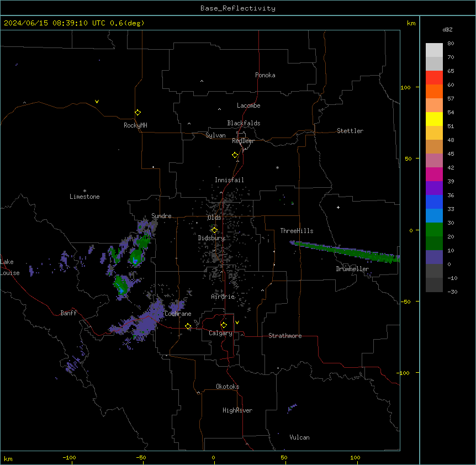Click the Stettler label
The width and height of the screenshot is (476, 465).
(x=350, y=131)
